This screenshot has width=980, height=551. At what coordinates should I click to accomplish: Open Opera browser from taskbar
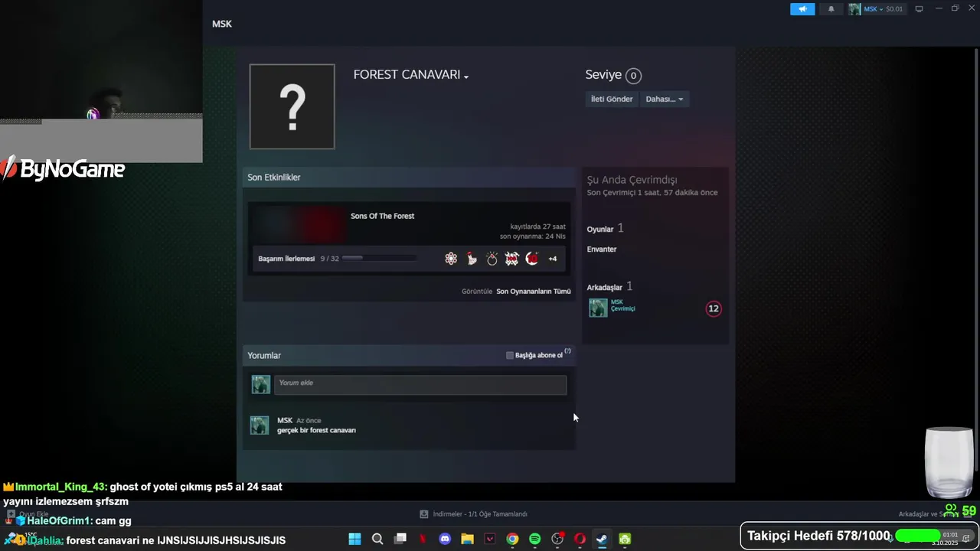pos(580,539)
